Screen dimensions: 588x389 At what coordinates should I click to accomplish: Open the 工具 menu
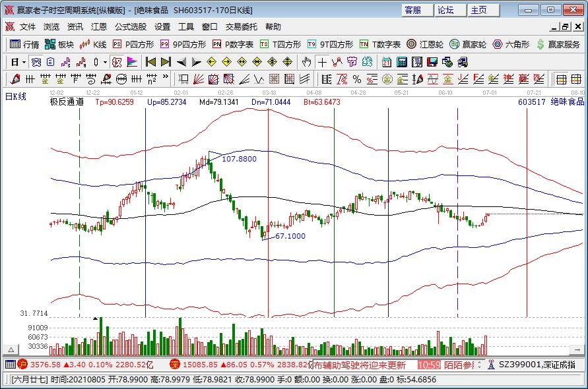click(x=185, y=27)
